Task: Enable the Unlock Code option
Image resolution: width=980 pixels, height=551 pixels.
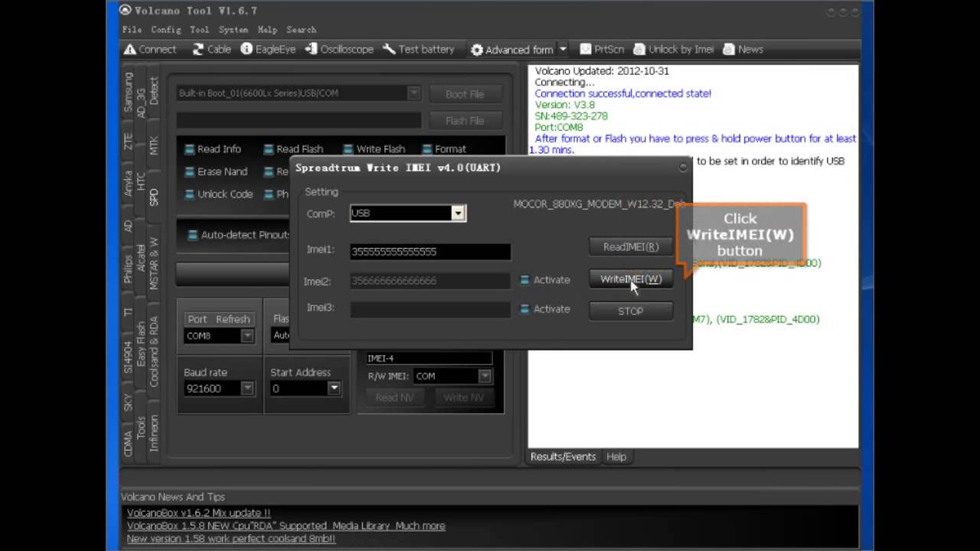Action: point(190,194)
